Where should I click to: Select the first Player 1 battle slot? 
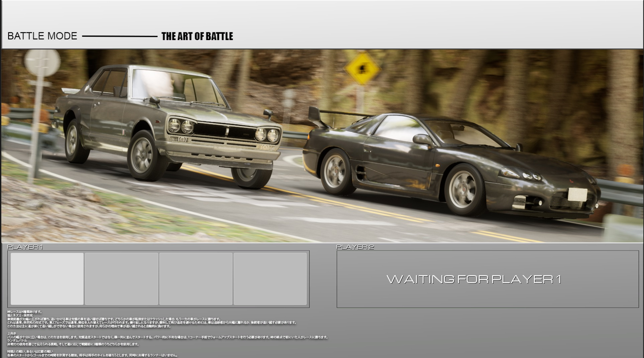(x=47, y=279)
